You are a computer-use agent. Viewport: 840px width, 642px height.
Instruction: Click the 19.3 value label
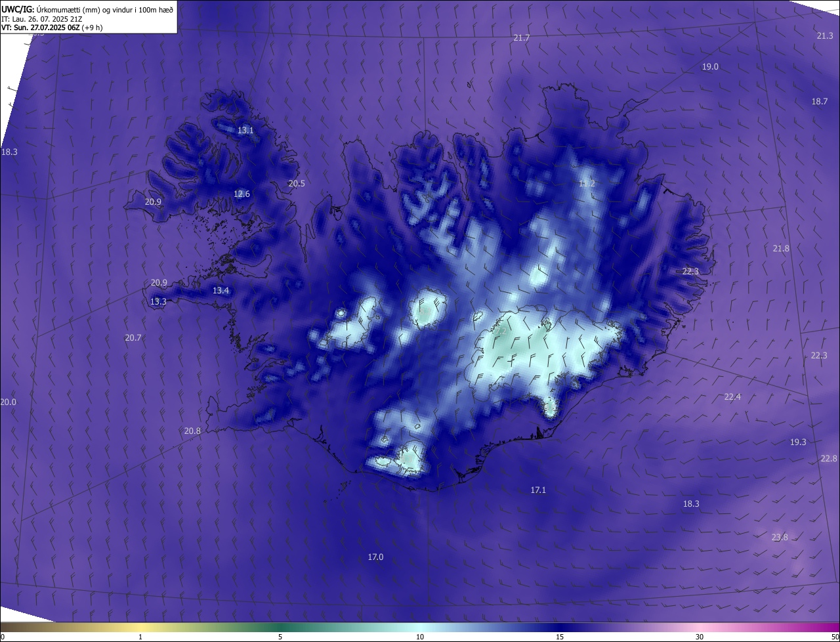tap(797, 442)
